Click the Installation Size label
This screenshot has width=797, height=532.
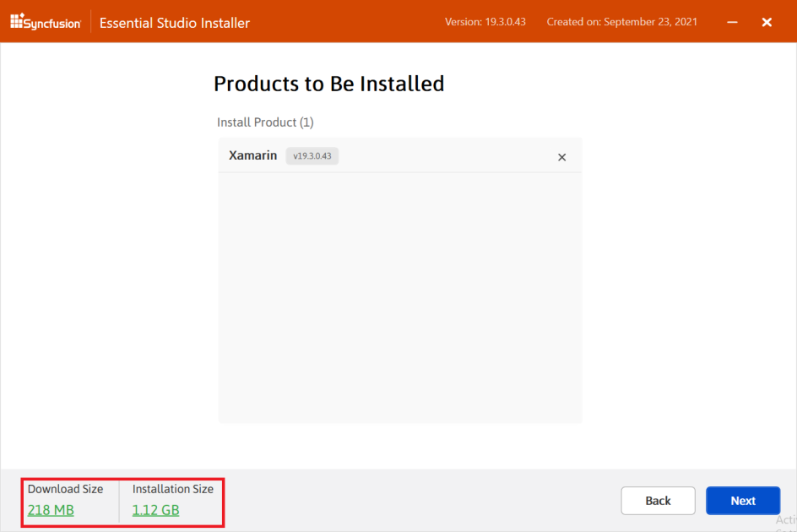coord(172,489)
